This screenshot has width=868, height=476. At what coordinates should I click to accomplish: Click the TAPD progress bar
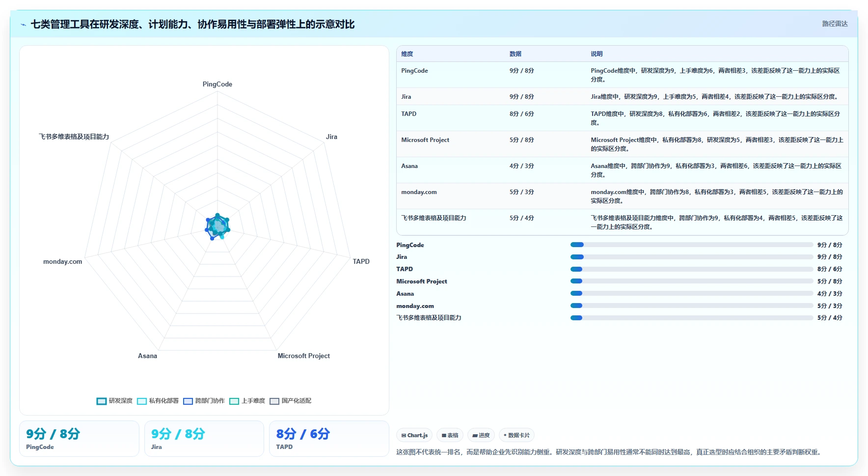tap(692, 269)
